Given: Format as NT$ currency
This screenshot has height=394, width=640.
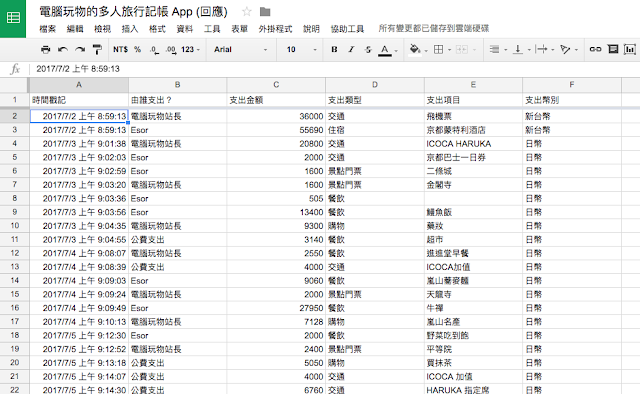Looking at the screenshot, I should click(120, 49).
